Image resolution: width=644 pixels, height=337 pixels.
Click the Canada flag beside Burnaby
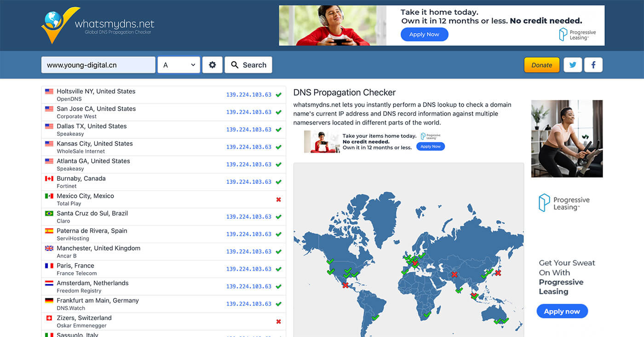click(x=49, y=178)
